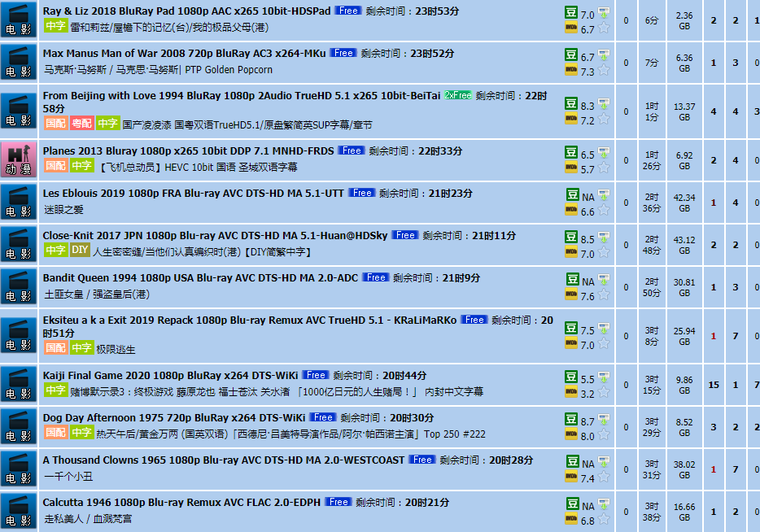This screenshot has width=760, height=532.
Task: Bookmark Max Manus Man of War with its star
Action: point(604,70)
